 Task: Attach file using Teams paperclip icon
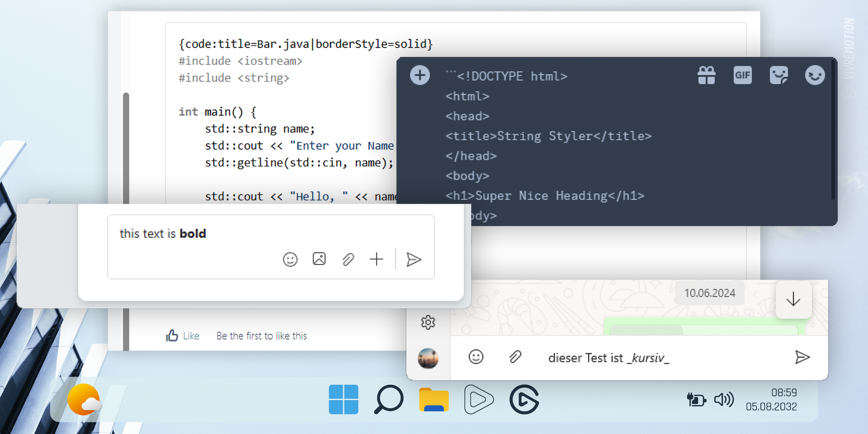point(348,259)
